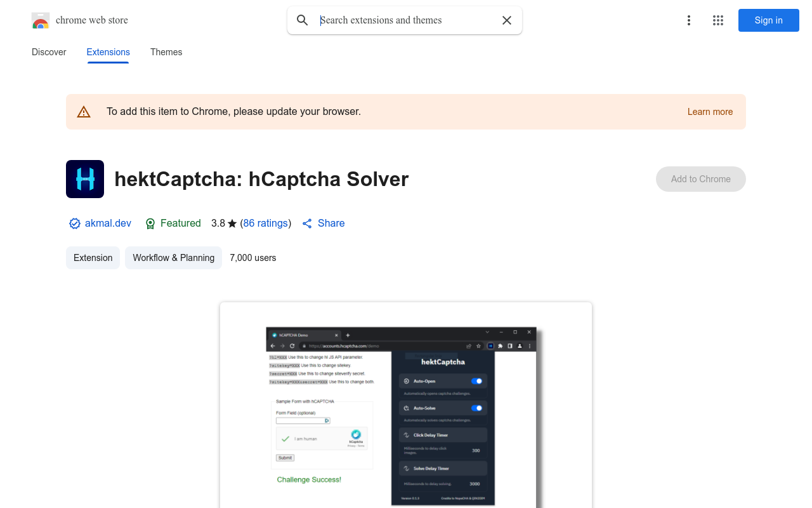The image size is (812, 508).
Task: Select the Extensions tab
Action: pos(108,52)
